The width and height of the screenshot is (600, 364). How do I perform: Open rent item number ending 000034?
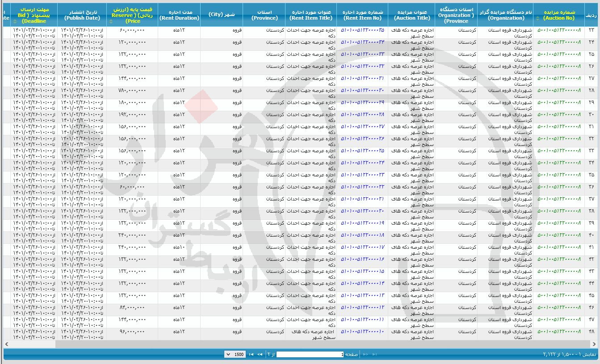tap(362, 42)
